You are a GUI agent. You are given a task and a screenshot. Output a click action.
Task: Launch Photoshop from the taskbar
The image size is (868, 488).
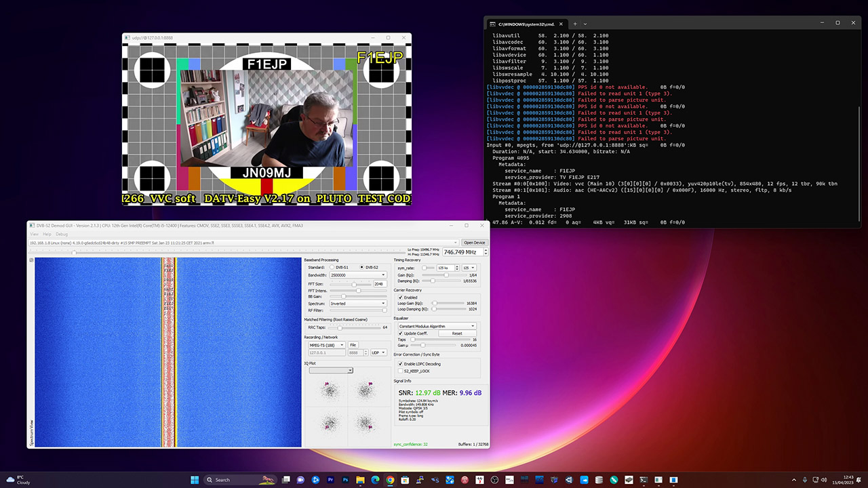coord(345,480)
